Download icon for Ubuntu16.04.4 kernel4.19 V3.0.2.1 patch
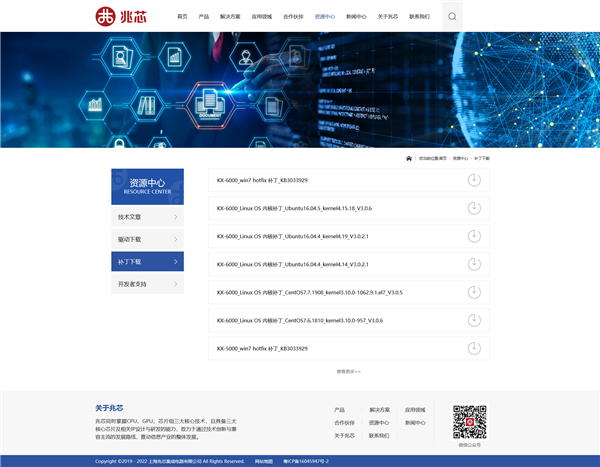This screenshot has height=467, width=600. coord(474,236)
